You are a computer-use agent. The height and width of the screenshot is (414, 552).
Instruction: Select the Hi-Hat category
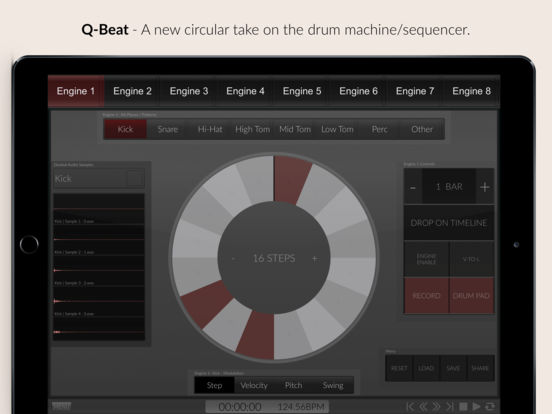click(x=210, y=129)
